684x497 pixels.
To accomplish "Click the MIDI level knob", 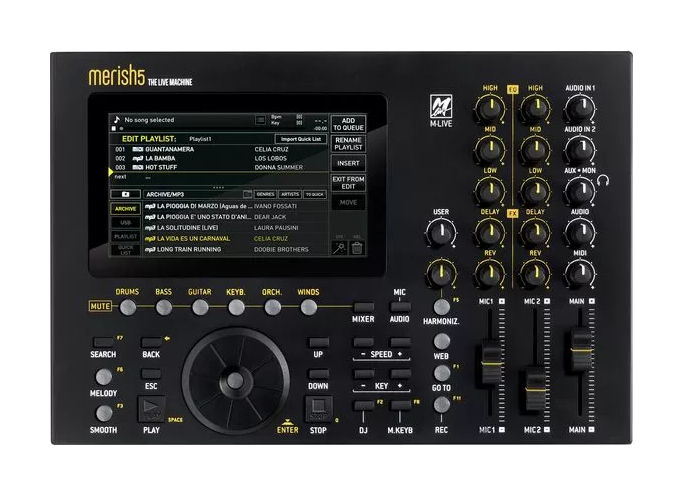I will 580,273.
